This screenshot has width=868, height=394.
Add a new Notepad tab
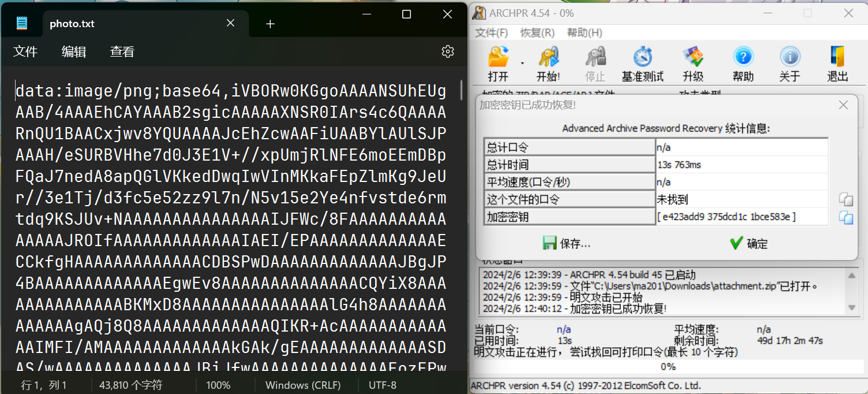point(270,24)
